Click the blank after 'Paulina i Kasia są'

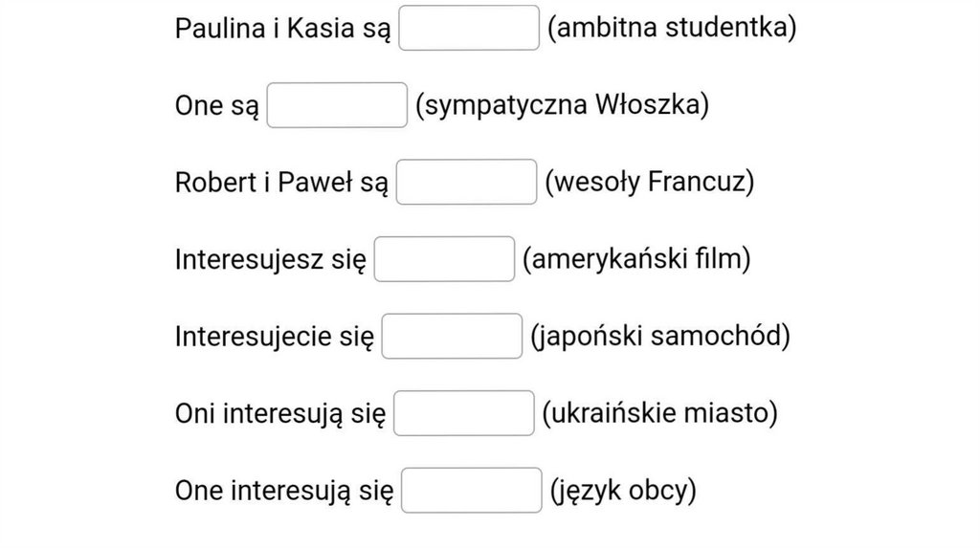click(x=469, y=28)
